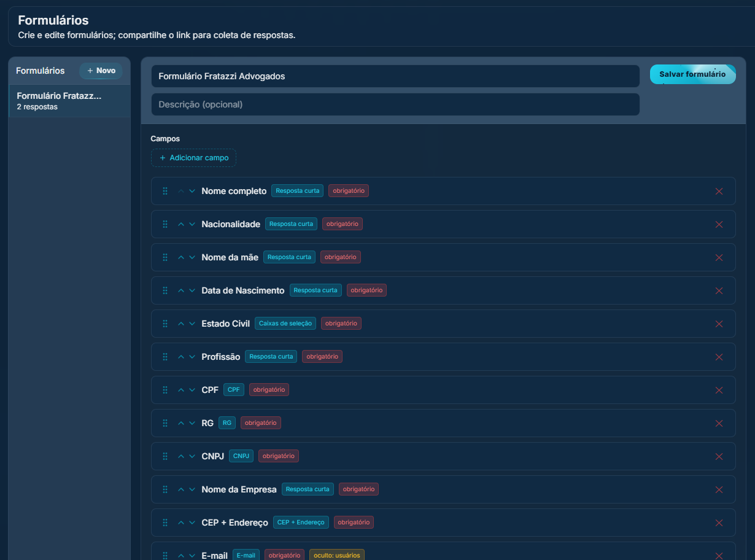Delete the Profissão field
Image resolution: width=755 pixels, height=560 pixels.
pyautogui.click(x=719, y=357)
